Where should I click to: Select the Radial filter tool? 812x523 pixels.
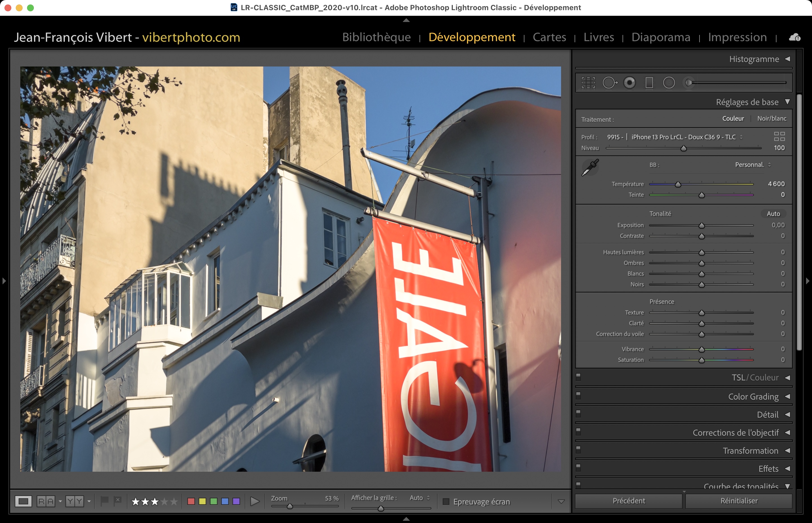pos(669,83)
